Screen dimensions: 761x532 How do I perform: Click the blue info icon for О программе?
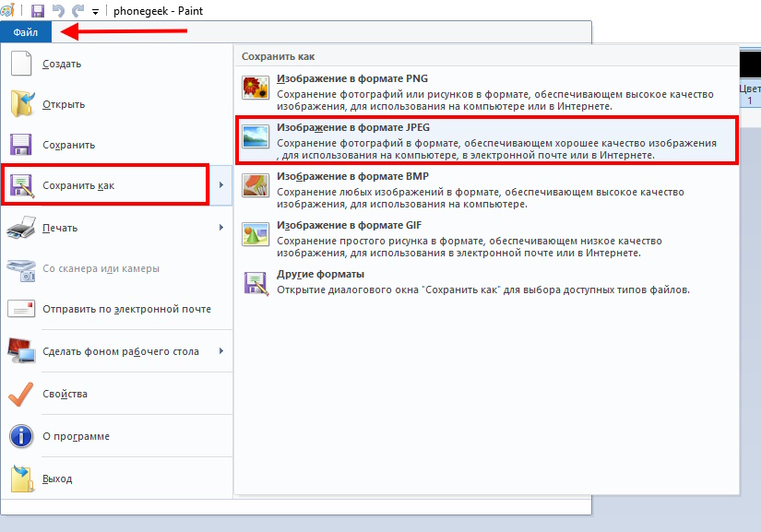[x=21, y=436]
